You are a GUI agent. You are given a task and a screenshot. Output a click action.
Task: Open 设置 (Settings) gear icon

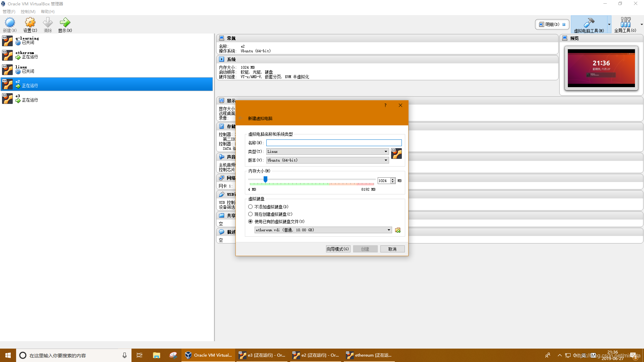pyautogui.click(x=30, y=22)
